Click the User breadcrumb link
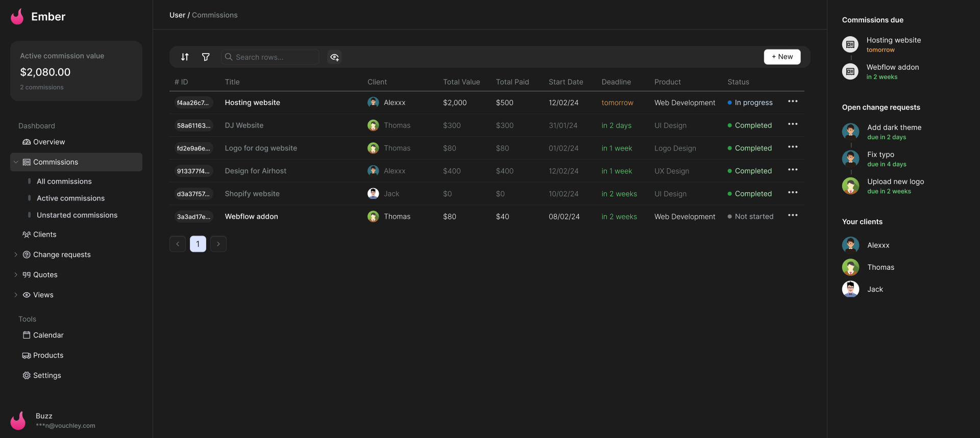Screen dimensions: 980x438 pos(177,15)
